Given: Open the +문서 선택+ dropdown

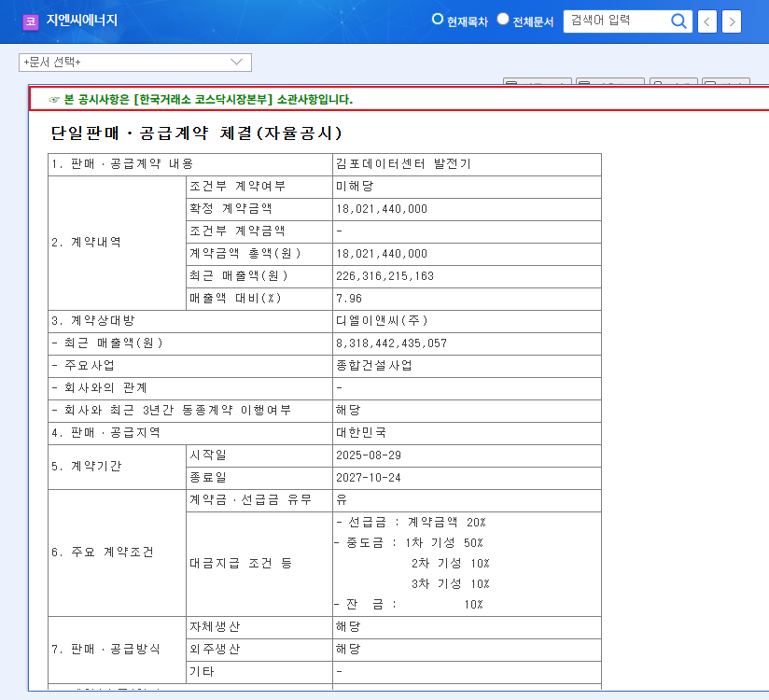Looking at the screenshot, I should pos(135,63).
